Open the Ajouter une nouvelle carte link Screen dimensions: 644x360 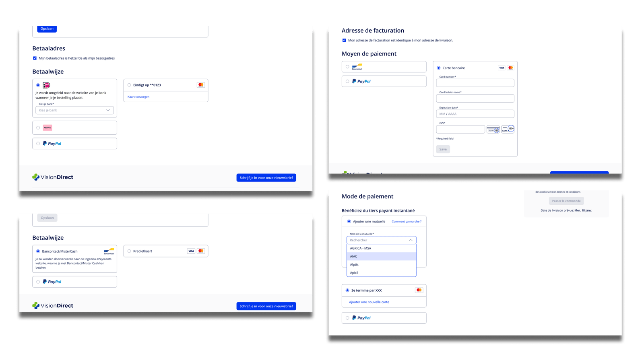point(369,302)
